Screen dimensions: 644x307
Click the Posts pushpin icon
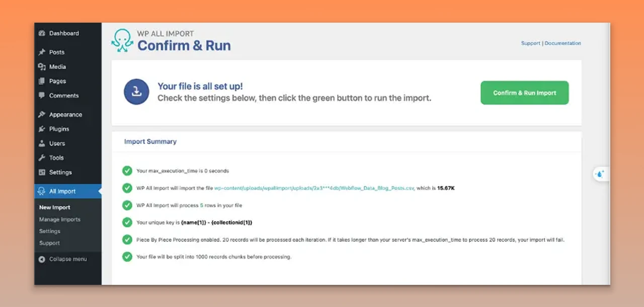pos(42,52)
